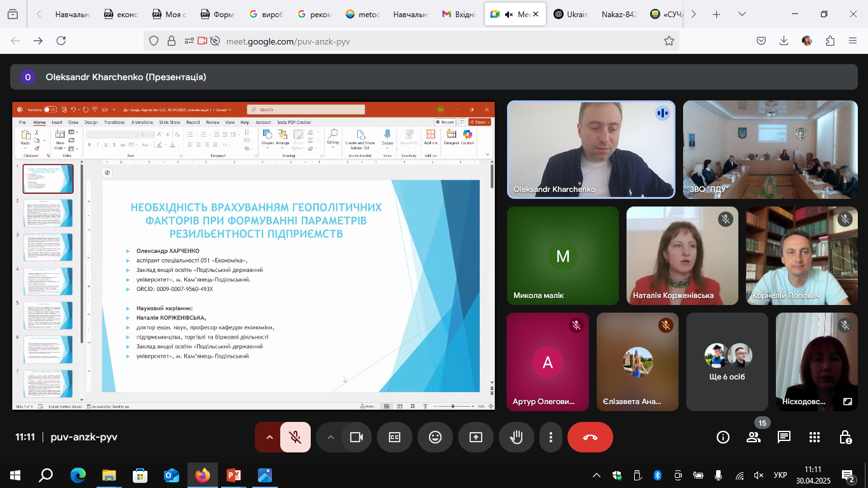
Task: Open the Activities grid icon
Action: 815,437
